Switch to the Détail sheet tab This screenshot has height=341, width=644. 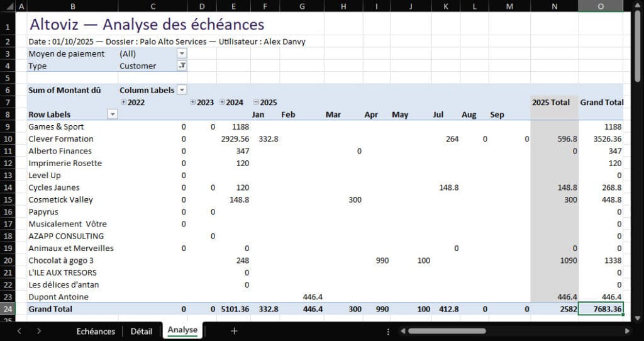(141, 331)
